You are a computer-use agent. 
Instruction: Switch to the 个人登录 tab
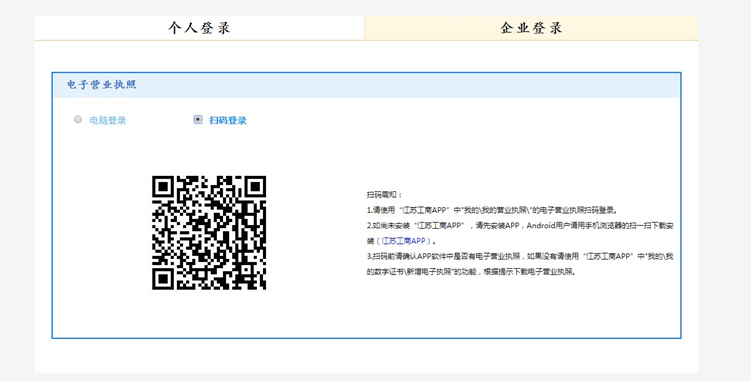point(199,28)
